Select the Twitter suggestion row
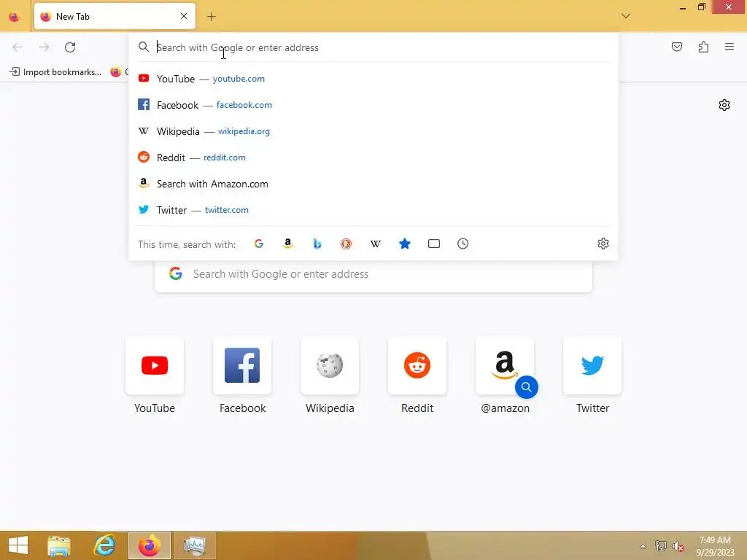747x560 pixels. (373, 210)
